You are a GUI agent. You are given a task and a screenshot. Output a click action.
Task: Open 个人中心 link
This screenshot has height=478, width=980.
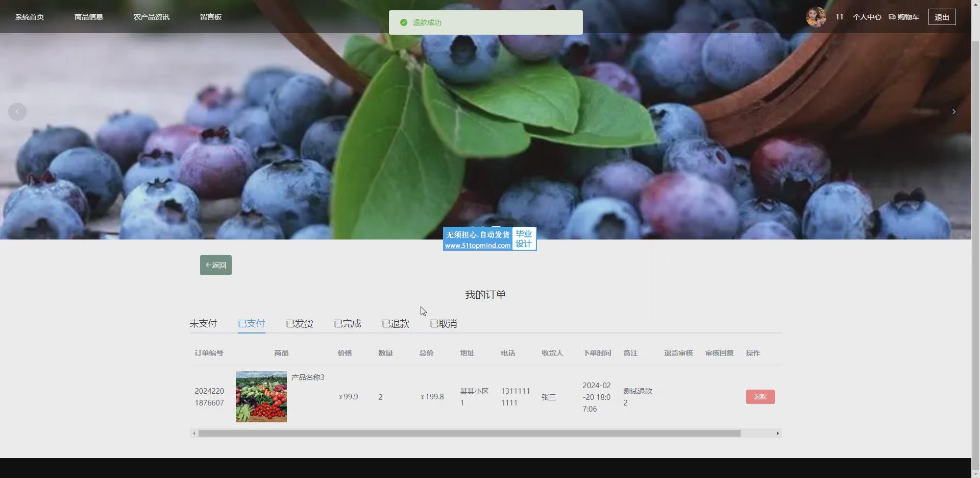(x=867, y=17)
